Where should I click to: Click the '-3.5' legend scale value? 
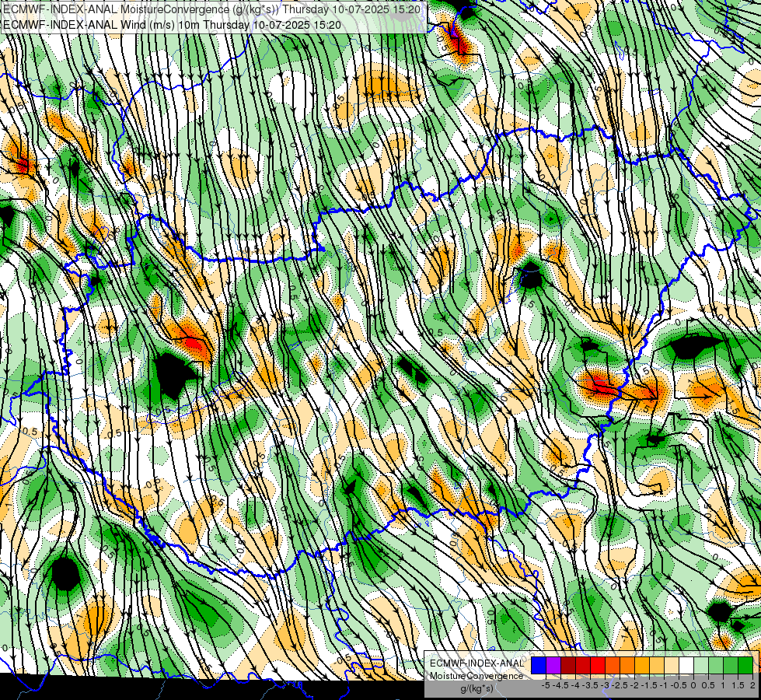590,685
